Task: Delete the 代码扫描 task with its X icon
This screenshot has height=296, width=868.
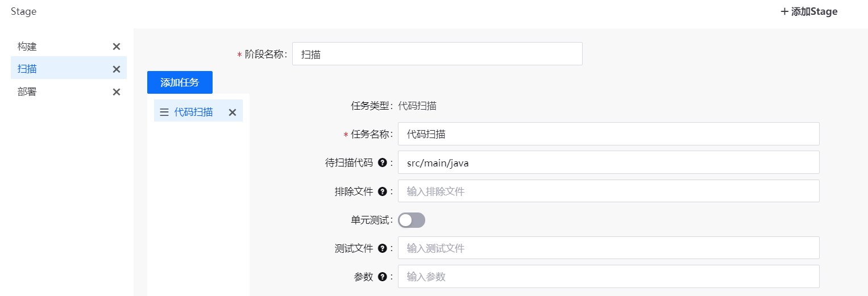Action: point(232,112)
